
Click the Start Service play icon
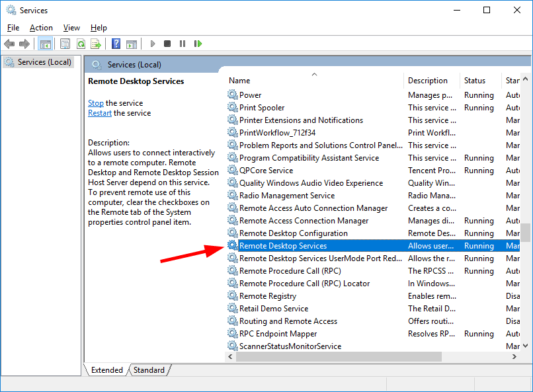click(153, 44)
